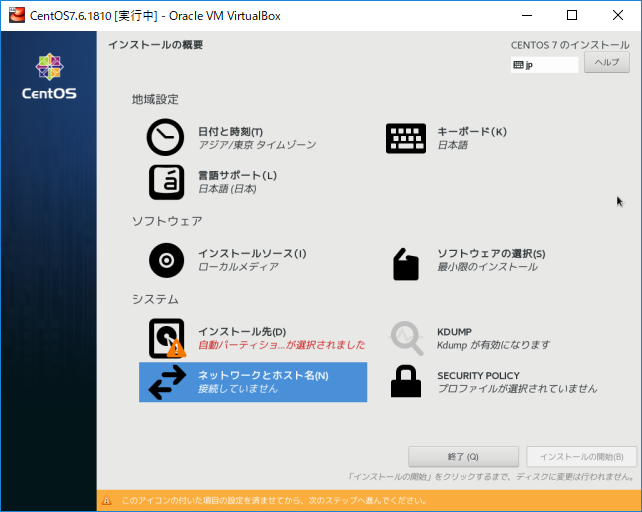Click プロファイルが選択されていません text

(517, 389)
